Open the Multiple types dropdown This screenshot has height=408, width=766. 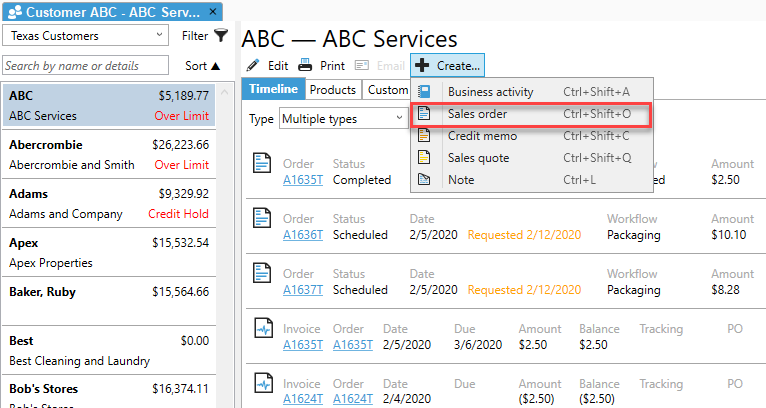click(343, 119)
